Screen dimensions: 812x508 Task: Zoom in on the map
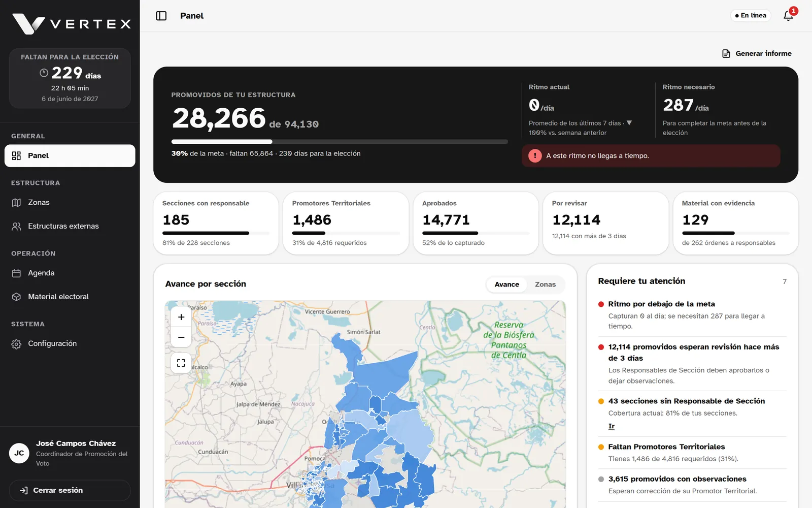pos(181,317)
